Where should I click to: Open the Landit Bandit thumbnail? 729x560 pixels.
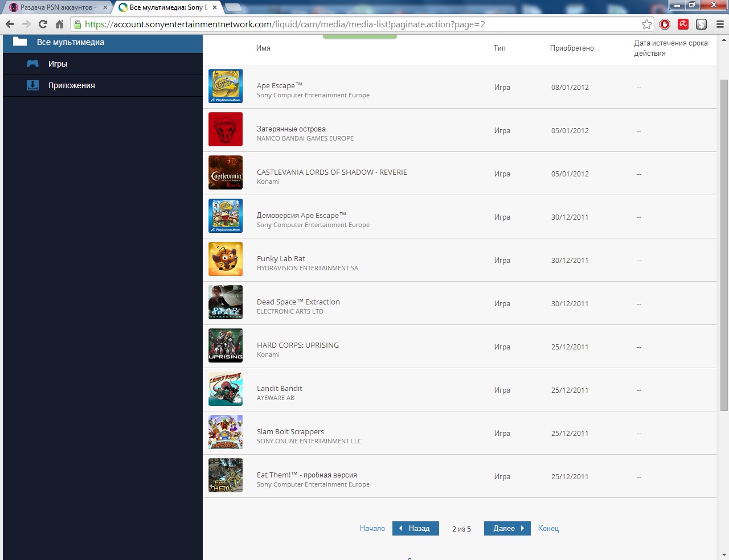[x=226, y=389]
